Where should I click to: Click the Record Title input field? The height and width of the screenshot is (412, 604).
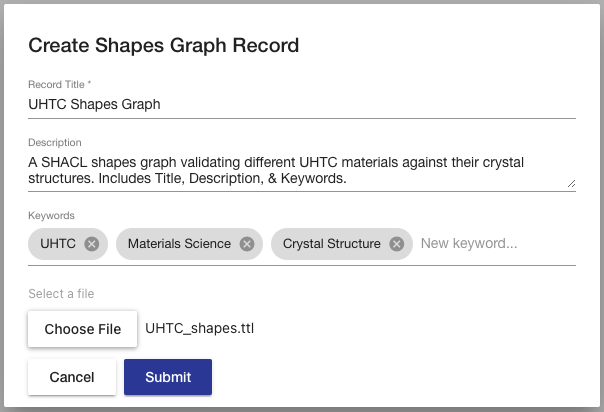pos(300,104)
